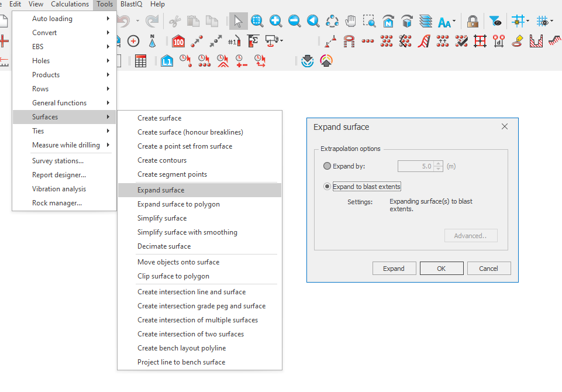Viewport: 562px width, 392px height.
Task: Open the stacked layers icon
Action: click(425, 21)
